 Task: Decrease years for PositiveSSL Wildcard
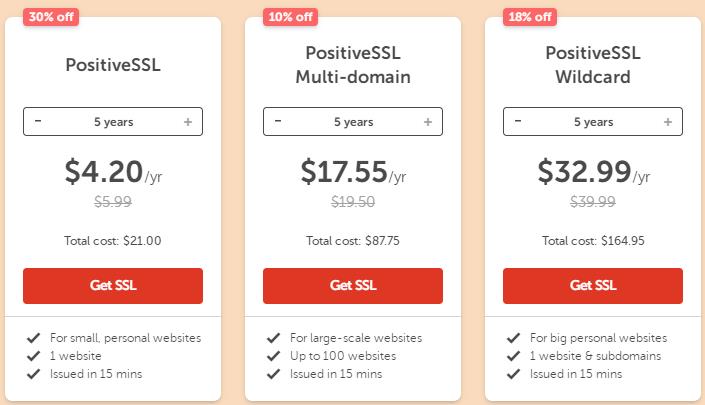click(518, 122)
